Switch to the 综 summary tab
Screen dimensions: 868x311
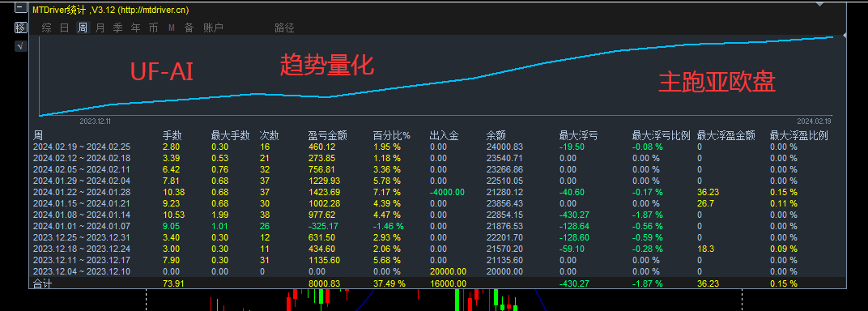pyautogui.click(x=46, y=28)
